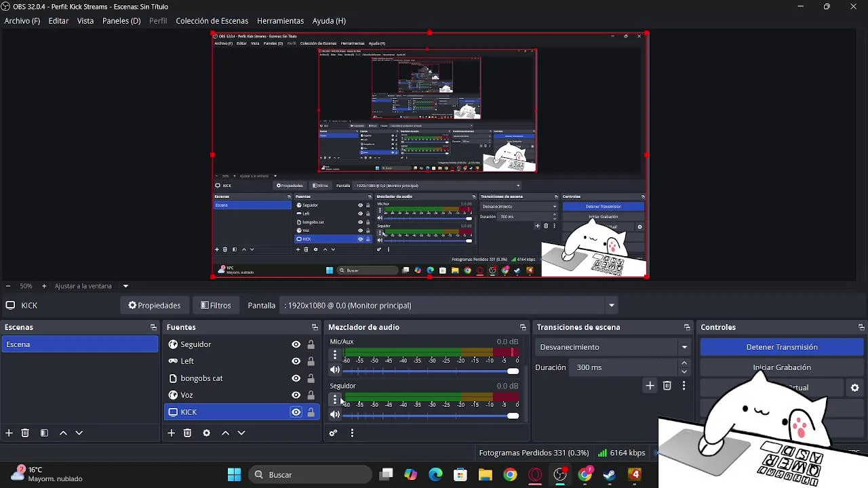Open the Ayuda (H) menu

coord(329,21)
